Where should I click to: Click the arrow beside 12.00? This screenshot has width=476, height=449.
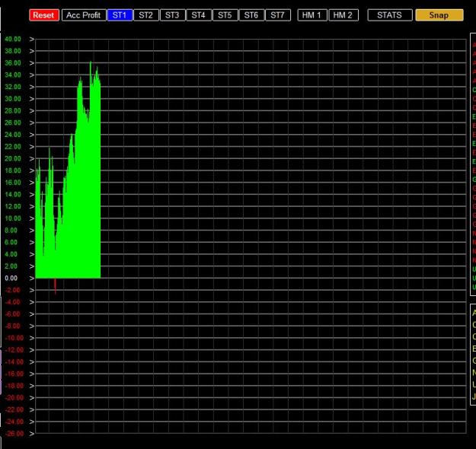(x=32, y=206)
